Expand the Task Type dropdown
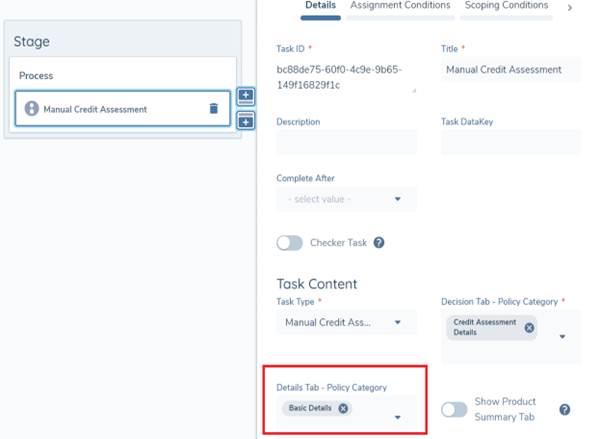The height and width of the screenshot is (439, 600). pyautogui.click(x=346, y=322)
